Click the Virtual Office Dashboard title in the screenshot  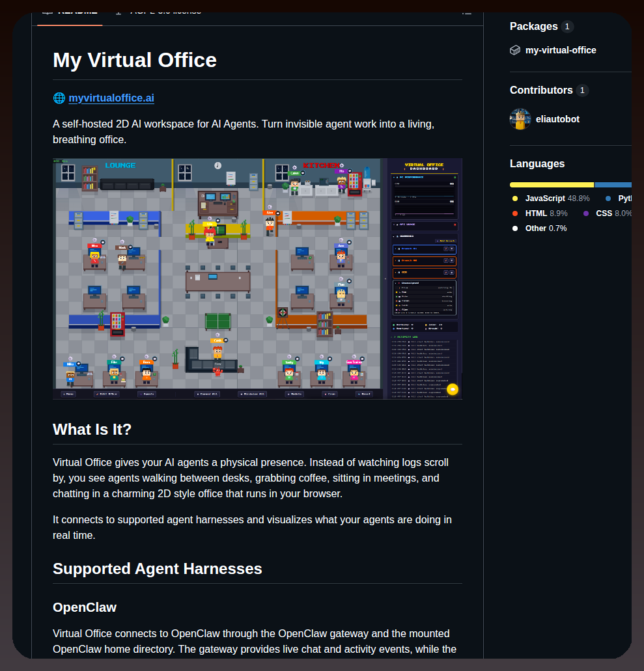[424, 167]
